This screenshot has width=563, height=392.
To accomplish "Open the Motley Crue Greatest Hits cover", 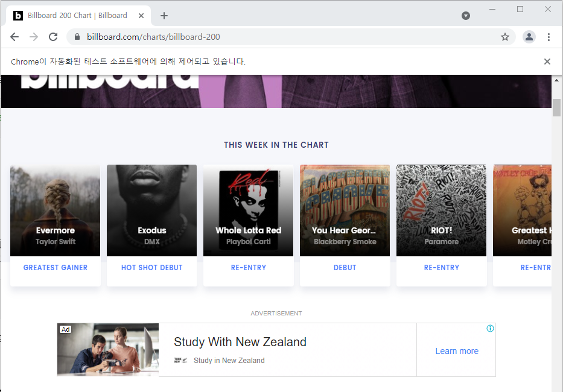I will (522, 210).
